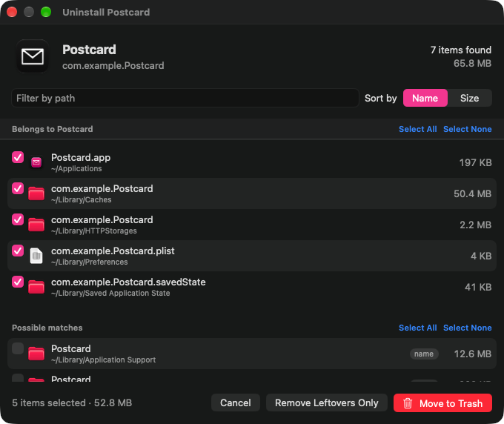Click the ~/Library/HTTPStorages path text
504x424 pixels.
coord(94,231)
